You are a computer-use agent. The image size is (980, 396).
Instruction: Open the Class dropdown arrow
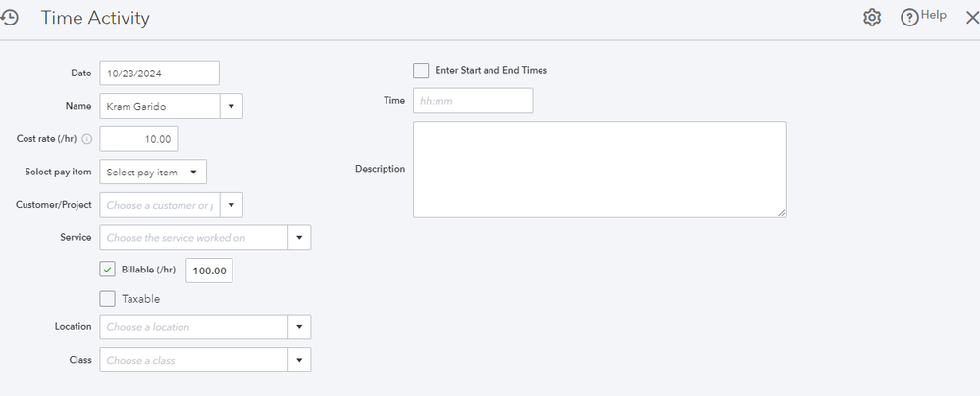click(x=299, y=360)
